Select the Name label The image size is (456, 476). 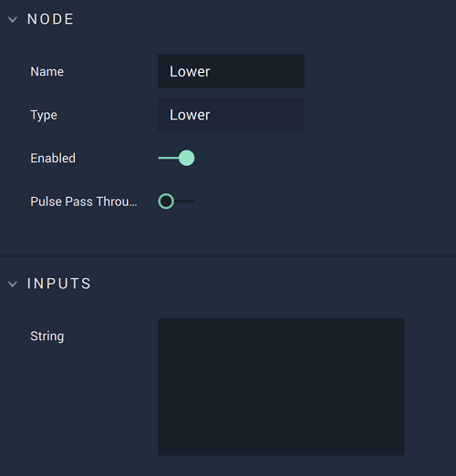click(47, 72)
